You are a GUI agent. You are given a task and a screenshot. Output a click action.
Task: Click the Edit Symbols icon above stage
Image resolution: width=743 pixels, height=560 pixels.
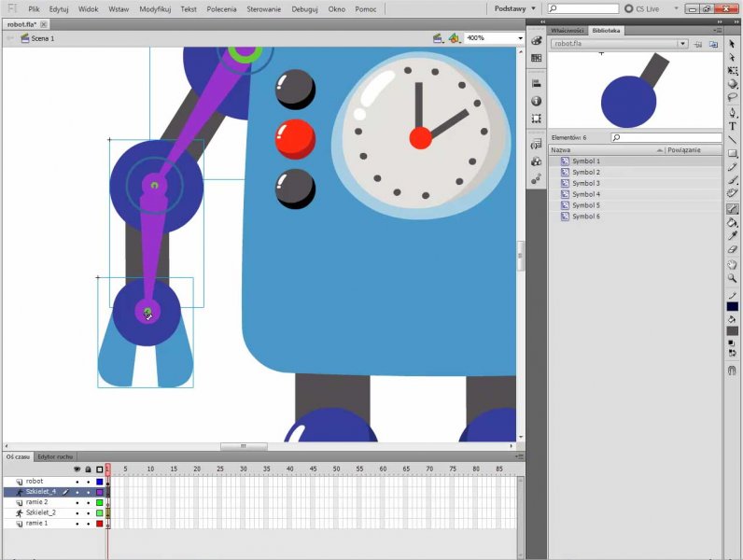coord(454,38)
